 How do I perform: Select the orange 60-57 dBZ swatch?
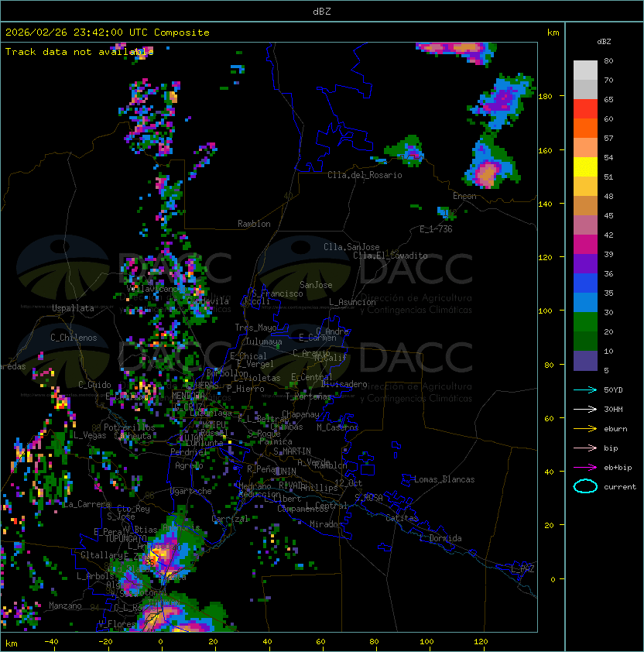585,128
